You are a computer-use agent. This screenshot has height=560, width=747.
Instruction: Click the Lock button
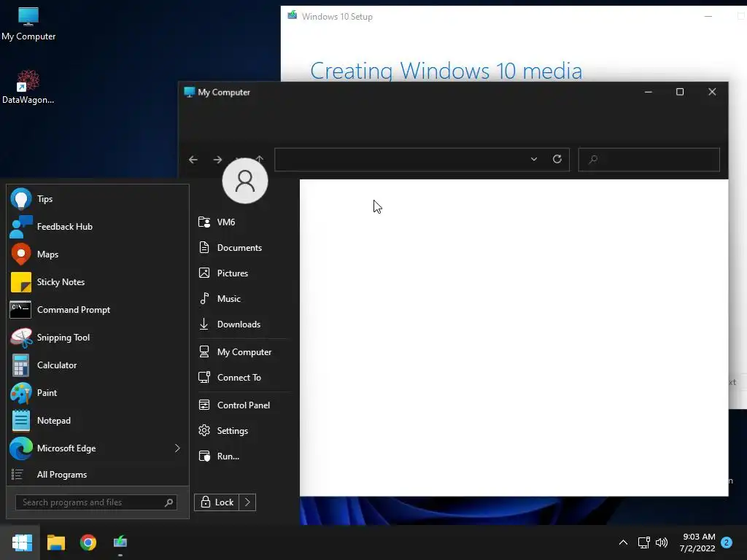217,502
